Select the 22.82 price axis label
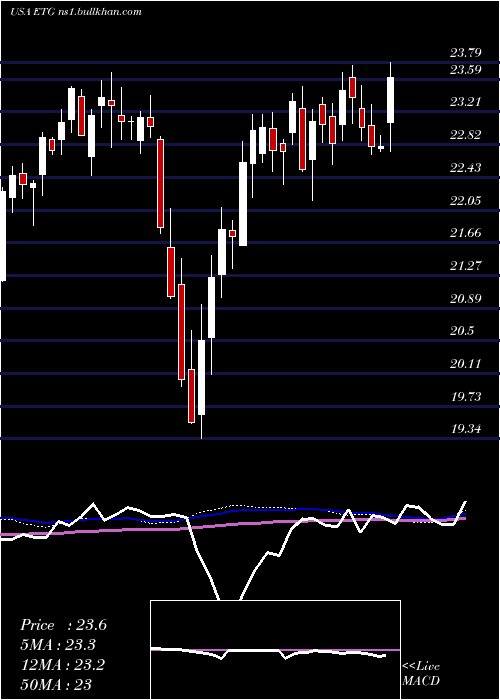Viewport: 500px width, 700px height. (x=466, y=135)
